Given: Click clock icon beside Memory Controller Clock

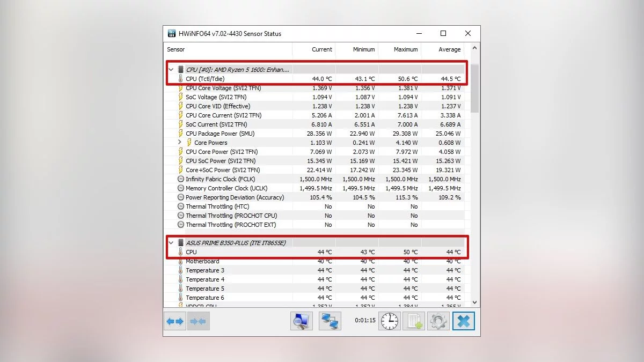Looking at the screenshot, I should [181, 188].
